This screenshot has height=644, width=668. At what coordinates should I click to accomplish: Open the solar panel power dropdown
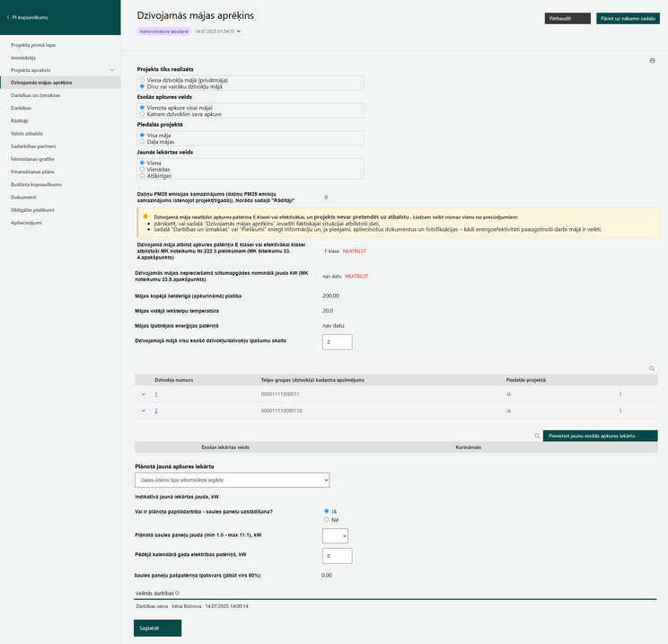(x=335, y=535)
